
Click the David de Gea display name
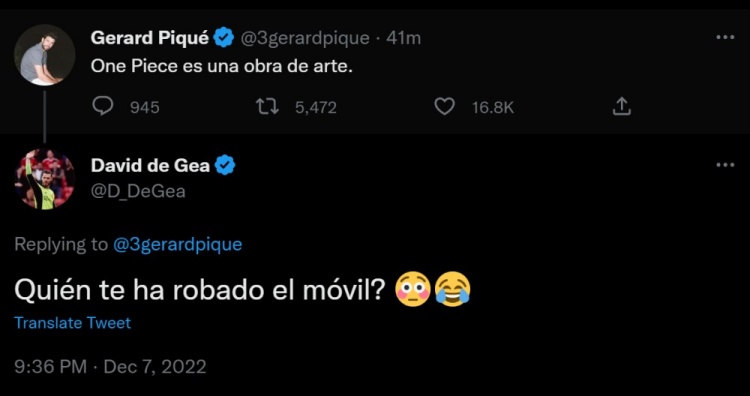[150, 165]
